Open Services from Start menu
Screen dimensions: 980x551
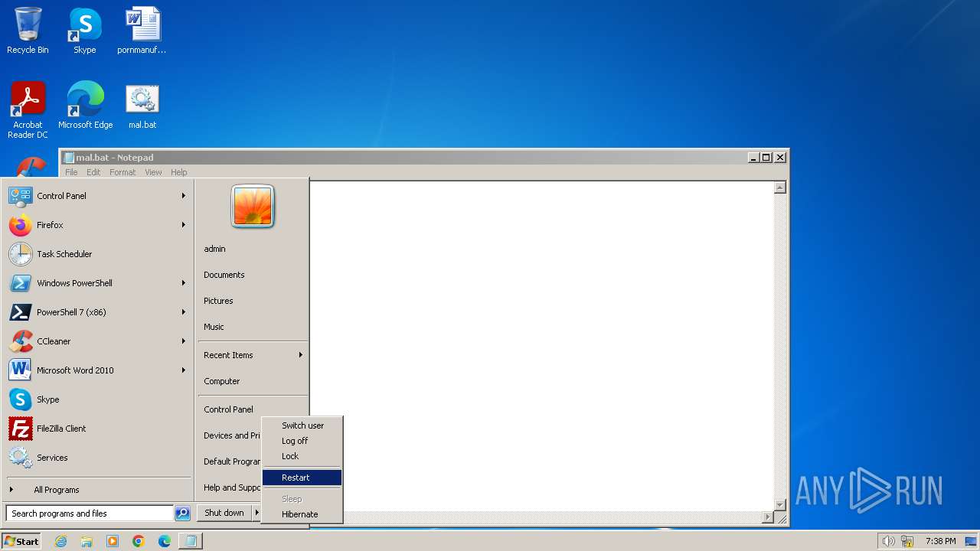point(98,458)
